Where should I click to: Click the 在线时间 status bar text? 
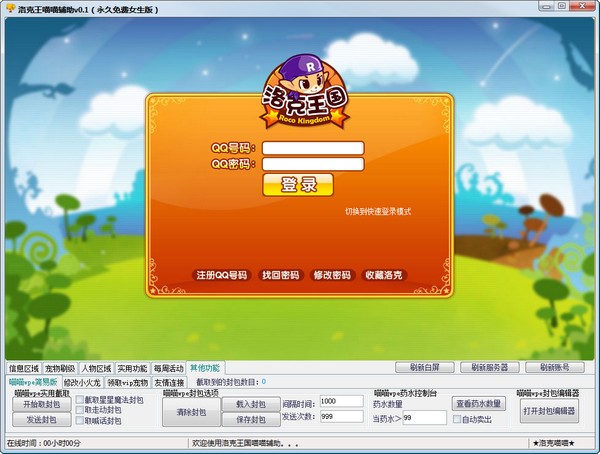(x=44, y=443)
